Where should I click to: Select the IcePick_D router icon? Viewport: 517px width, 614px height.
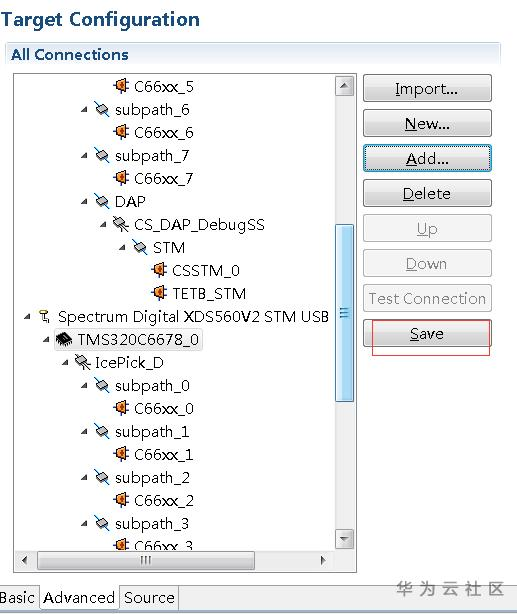[x=83, y=362]
